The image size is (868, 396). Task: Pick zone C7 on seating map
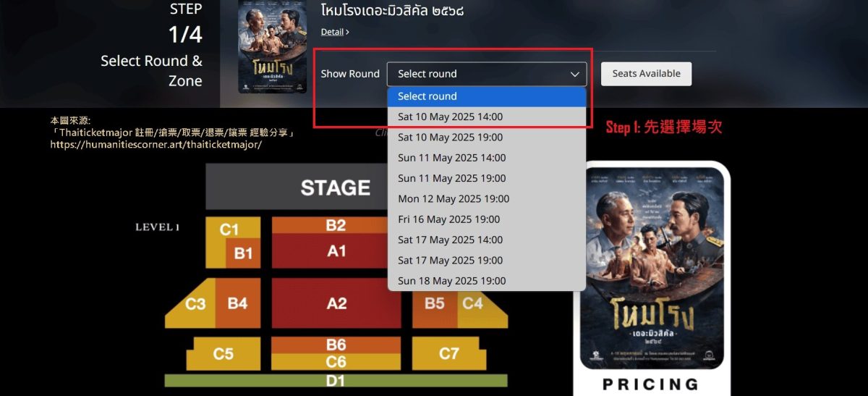click(x=449, y=353)
